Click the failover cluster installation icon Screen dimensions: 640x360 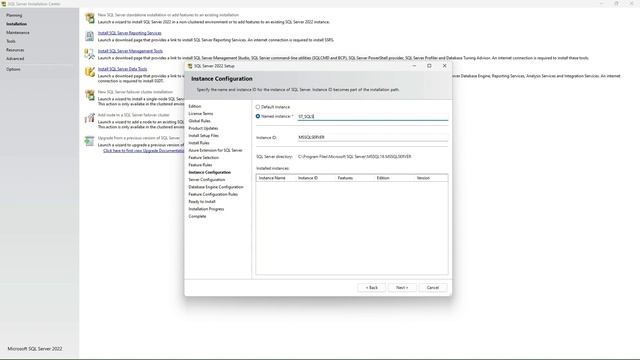pyautogui.click(x=90, y=95)
